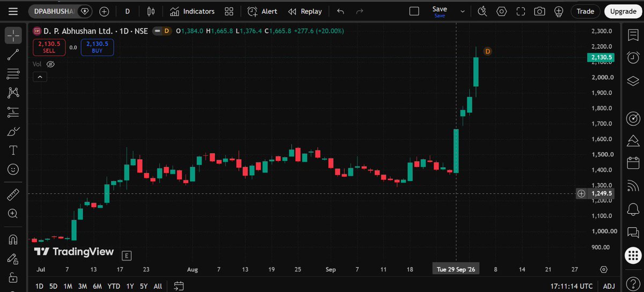Start bar Replay mode
Image resolution: width=644 pixels, height=292 pixels.
tap(305, 11)
